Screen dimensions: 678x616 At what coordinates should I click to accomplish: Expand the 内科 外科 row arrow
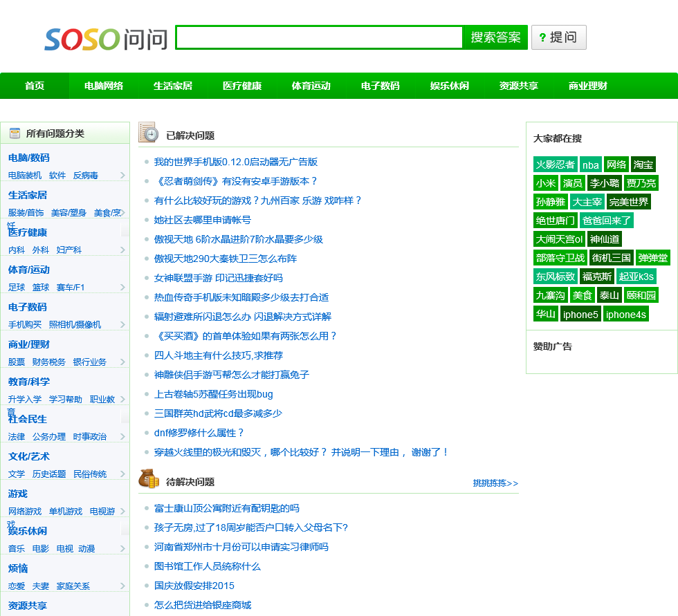point(123,250)
